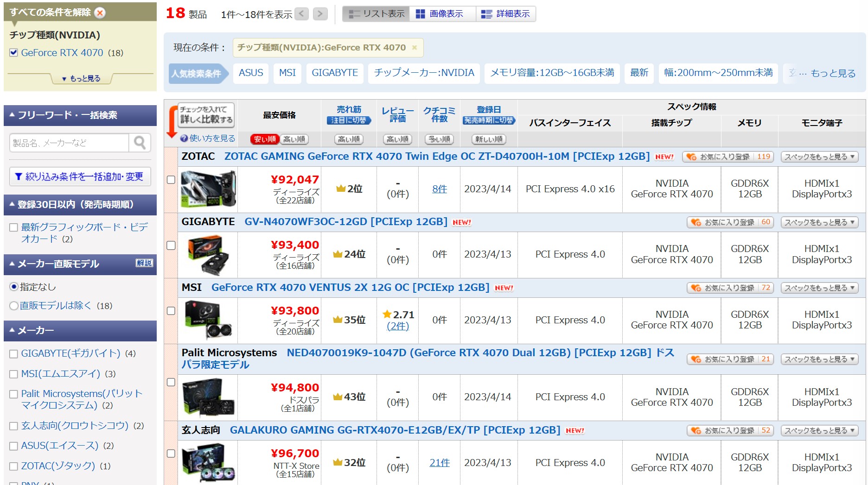Check GIGABYTE(ギガバイト) maker filter
Screen dimensions: 868x485
click(x=13, y=354)
